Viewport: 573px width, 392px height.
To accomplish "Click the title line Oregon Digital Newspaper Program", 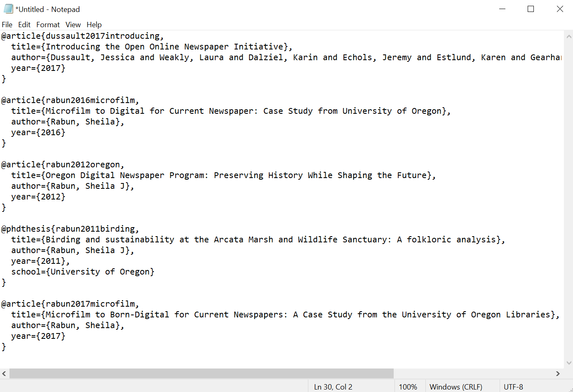I will (223, 175).
